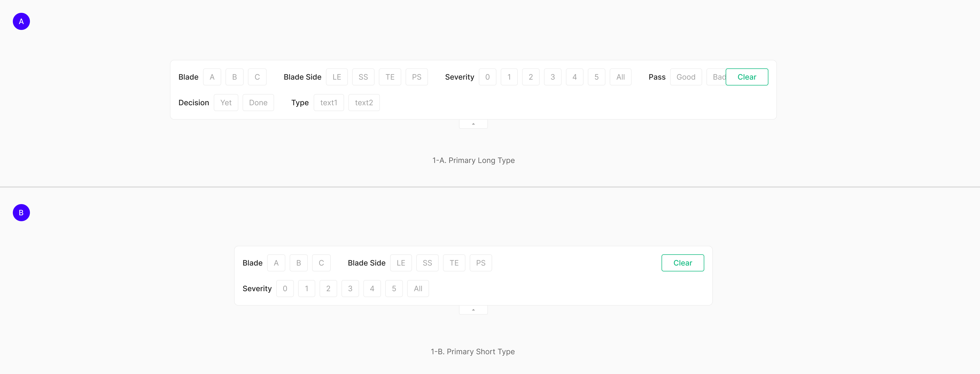Collapse the Primary Short Type filter panel
This screenshot has width=980, height=374.
473,310
